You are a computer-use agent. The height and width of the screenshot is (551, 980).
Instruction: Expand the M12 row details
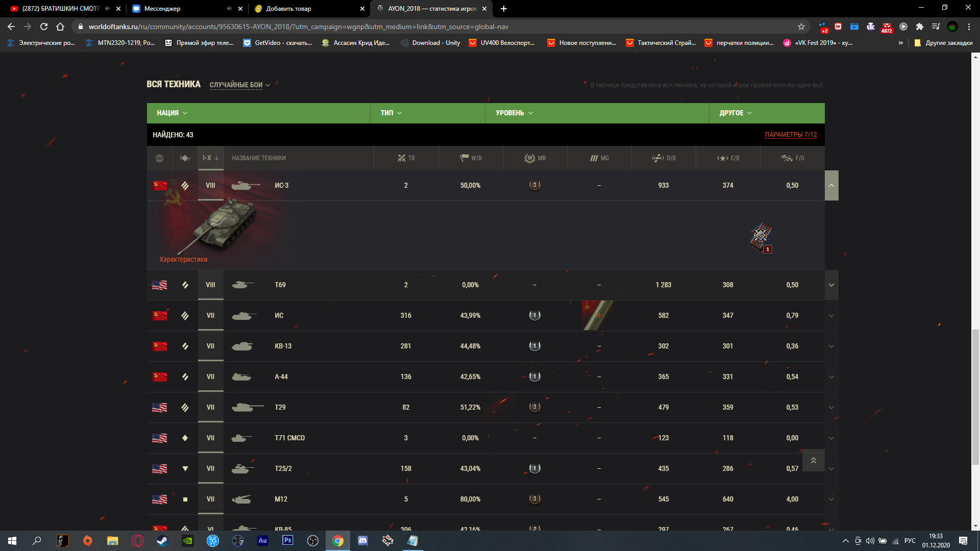click(x=831, y=499)
